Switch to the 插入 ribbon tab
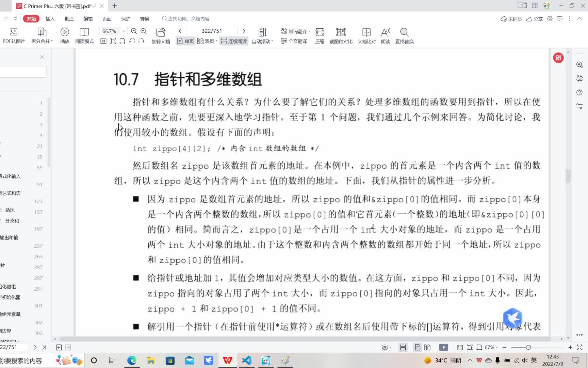The height and width of the screenshot is (368, 588). pyautogui.click(x=50, y=19)
